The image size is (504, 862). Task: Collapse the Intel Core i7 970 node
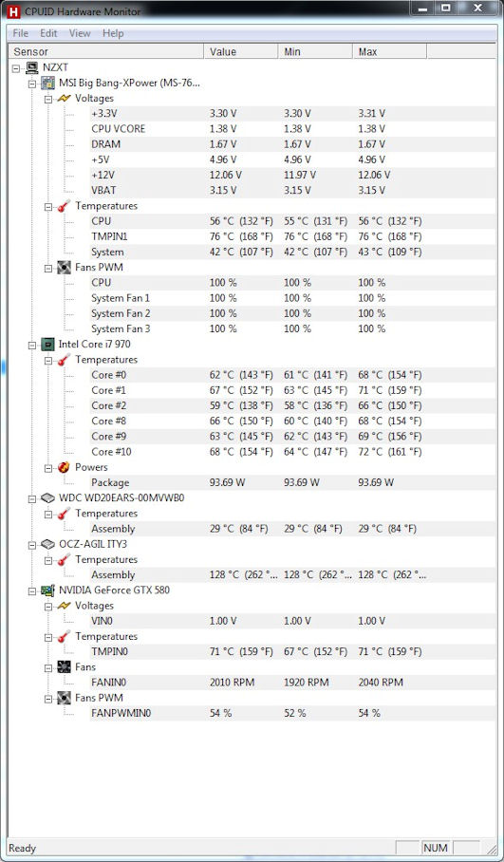[x=32, y=346]
